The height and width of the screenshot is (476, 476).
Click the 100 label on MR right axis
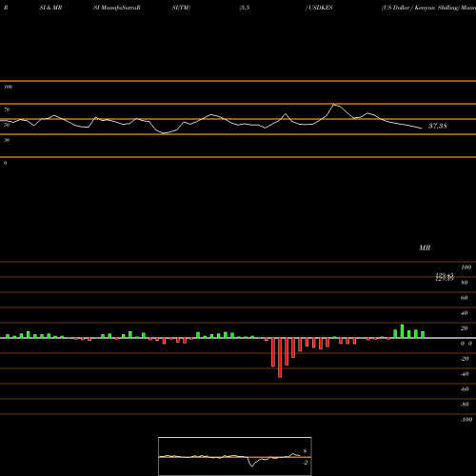(x=466, y=268)
